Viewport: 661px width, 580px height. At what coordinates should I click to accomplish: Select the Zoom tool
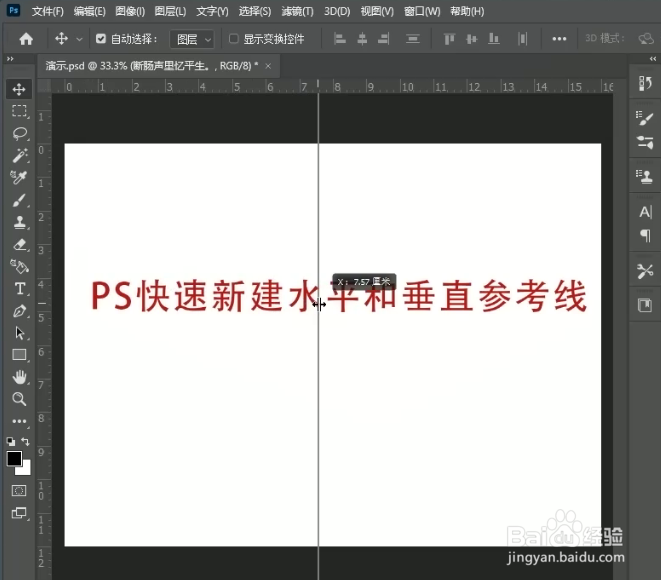(19, 399)
